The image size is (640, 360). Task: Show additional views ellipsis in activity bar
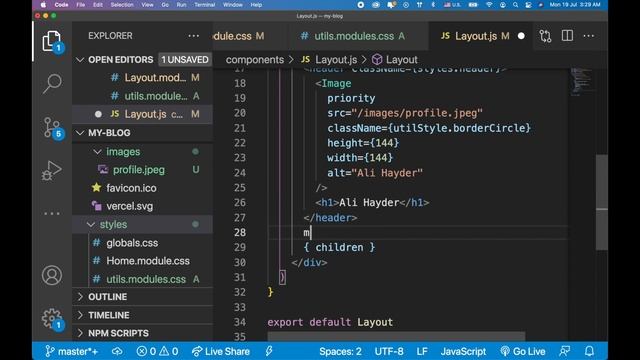tap(52, 213)
